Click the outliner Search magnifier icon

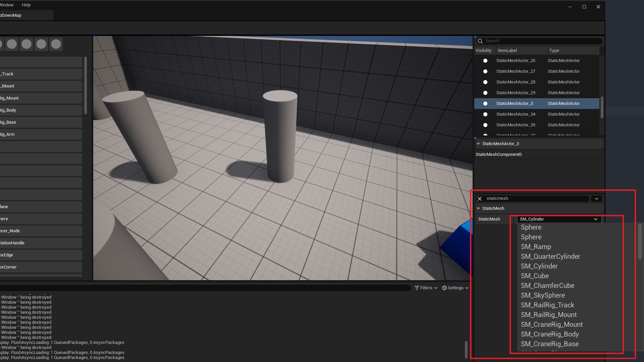coord(480,41)
